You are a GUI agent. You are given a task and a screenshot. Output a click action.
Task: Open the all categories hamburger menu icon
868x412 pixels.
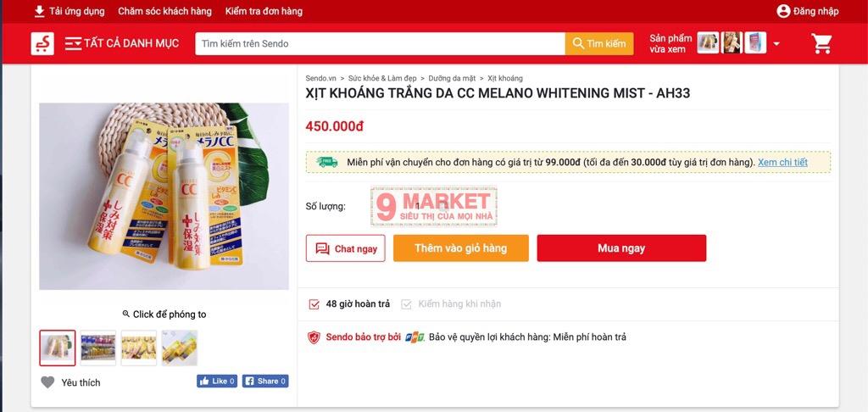[x=73, y=43]
